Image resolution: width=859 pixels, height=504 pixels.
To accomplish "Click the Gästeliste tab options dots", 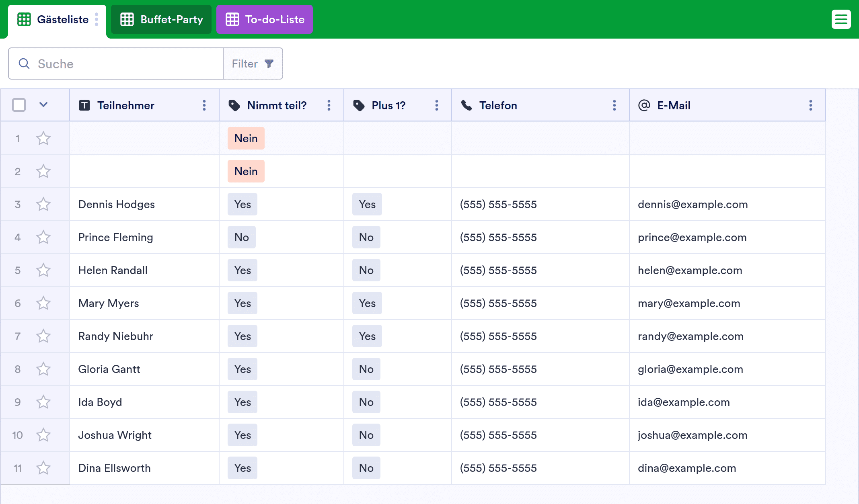I will point(97,19).
